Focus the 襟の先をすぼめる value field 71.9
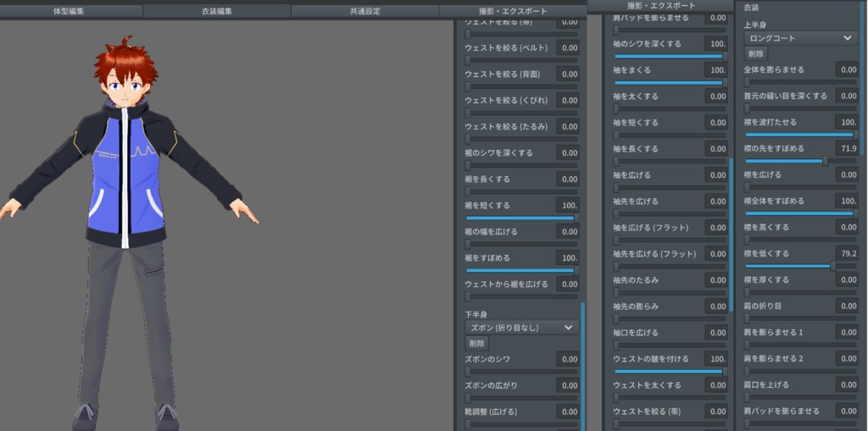868x431 pixels. tap(847, 148)
